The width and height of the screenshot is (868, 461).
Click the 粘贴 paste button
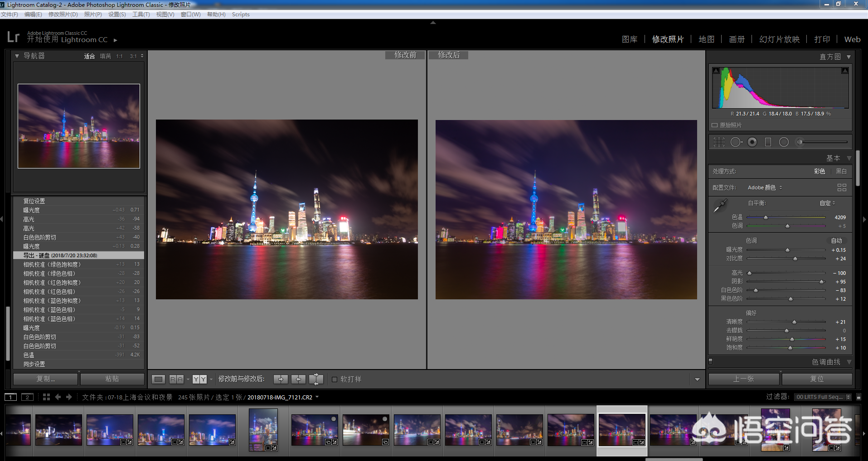112,379
